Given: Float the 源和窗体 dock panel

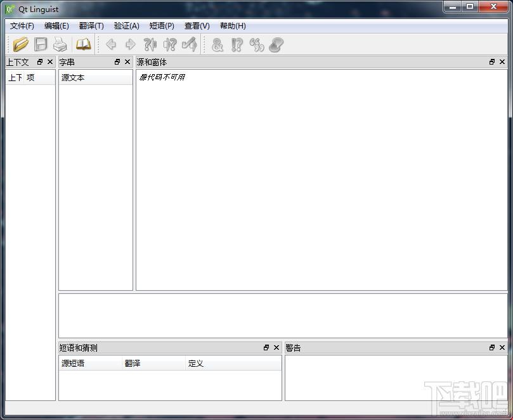Looking at the screenshot, I should coord(491,62).
